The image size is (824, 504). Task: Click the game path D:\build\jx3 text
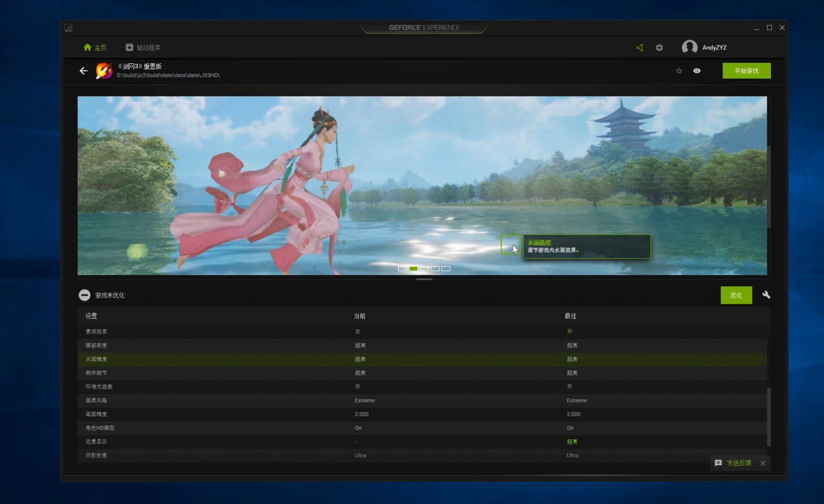pos(168,75)
